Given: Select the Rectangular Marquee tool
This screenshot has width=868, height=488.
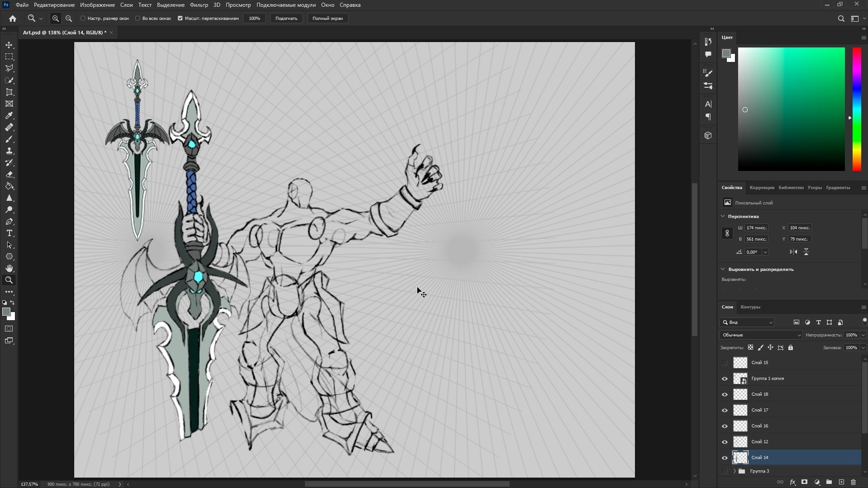Looking at the screenshot, I should click(9, 57).
